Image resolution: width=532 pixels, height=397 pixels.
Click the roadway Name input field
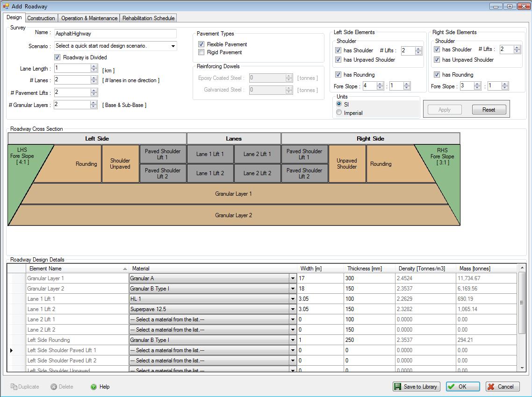tap(115, 34)
